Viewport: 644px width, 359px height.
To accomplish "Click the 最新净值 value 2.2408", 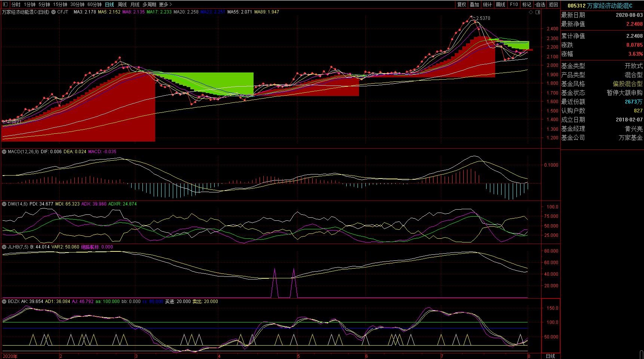I will click(x=635, y=24).
